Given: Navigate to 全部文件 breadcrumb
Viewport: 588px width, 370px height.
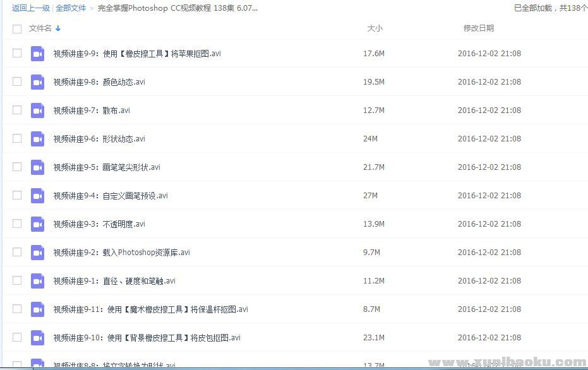Looking at the screenshot, I should (x=71, y=8).
